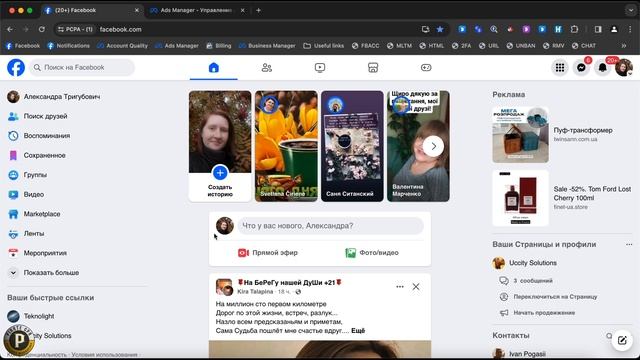The height and width of the screenshot is (360, 640).
Task: Open Messenger from the header
Action: [581, 68]
